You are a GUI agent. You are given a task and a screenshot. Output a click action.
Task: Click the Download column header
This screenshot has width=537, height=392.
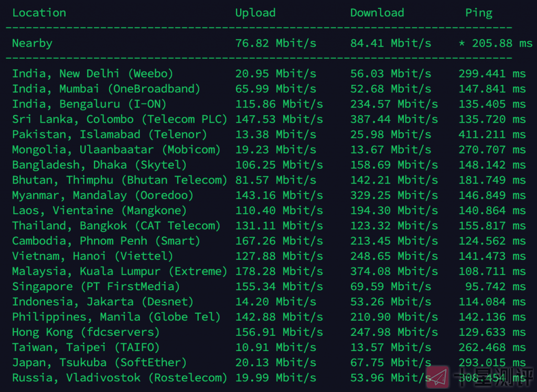tap(377, 13)
